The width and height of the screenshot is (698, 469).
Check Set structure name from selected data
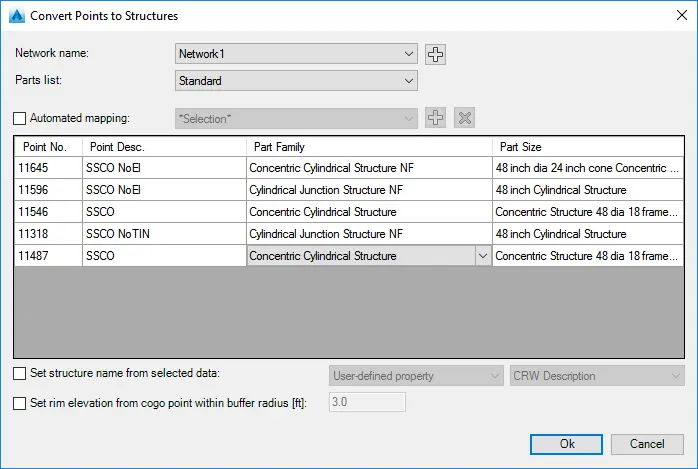tap(20, 373)
